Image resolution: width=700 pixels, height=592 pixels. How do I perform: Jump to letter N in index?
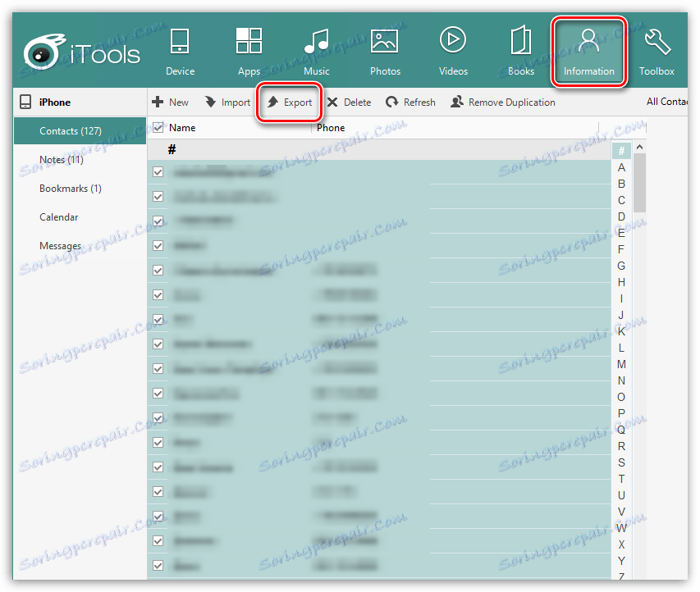621,380
